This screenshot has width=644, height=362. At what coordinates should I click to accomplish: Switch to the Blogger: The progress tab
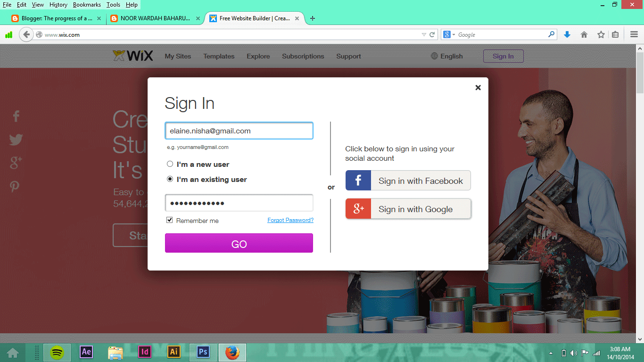57,18
